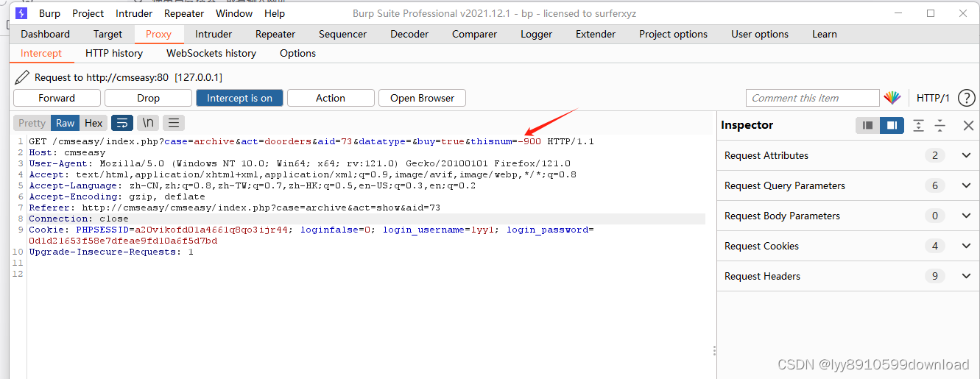Toggle show non-printable characters \n button
This screenshot has width=980, height=379.
coord(148,123)
